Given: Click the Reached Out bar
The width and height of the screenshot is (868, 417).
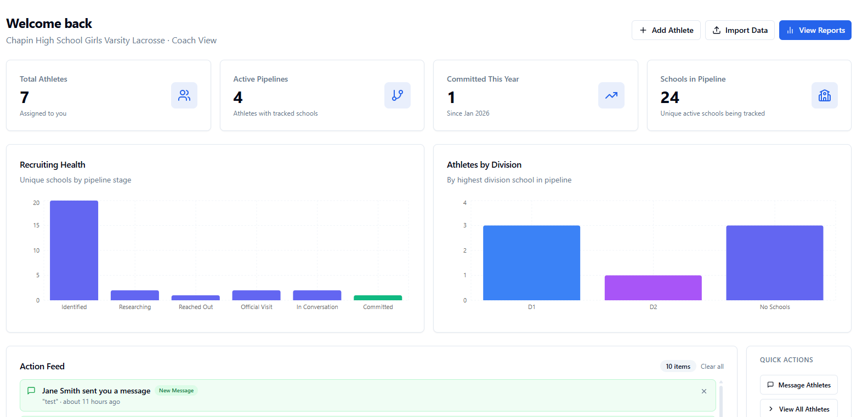Looking at the screenshot, I should click(x=196, y=298).
